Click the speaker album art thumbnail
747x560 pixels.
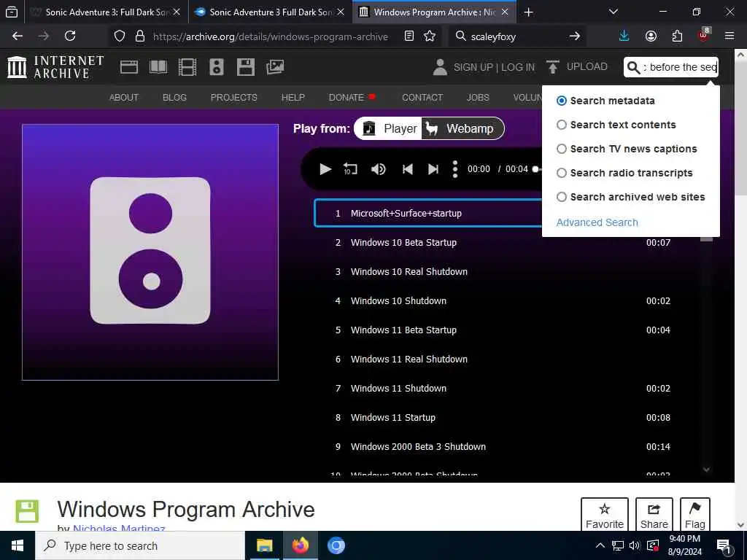coord(150,252)
